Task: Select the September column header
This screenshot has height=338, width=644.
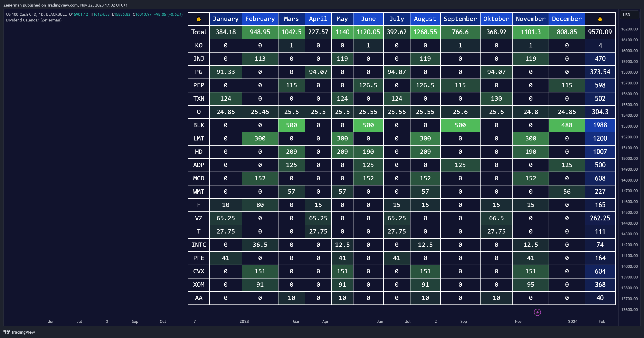Action: (x=460, y=19)
